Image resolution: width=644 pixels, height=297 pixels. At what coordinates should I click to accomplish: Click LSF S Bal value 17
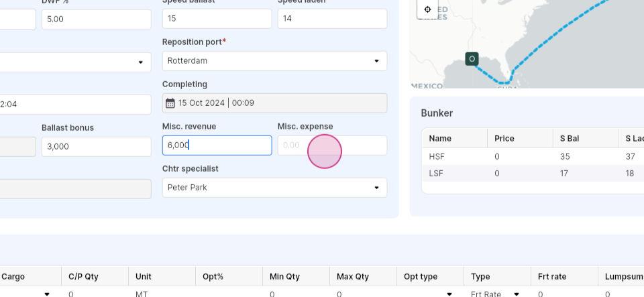(x=564, y=174)
